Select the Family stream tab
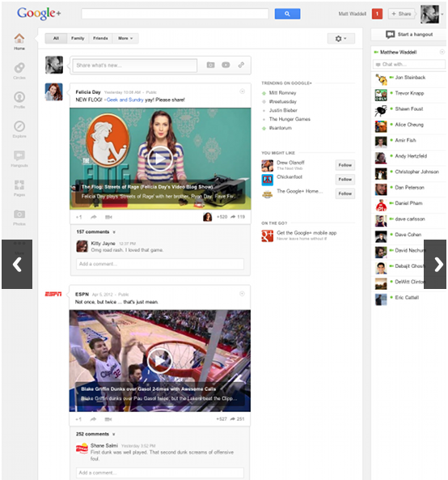Screen dimensions: 448x480 (78, 38)
